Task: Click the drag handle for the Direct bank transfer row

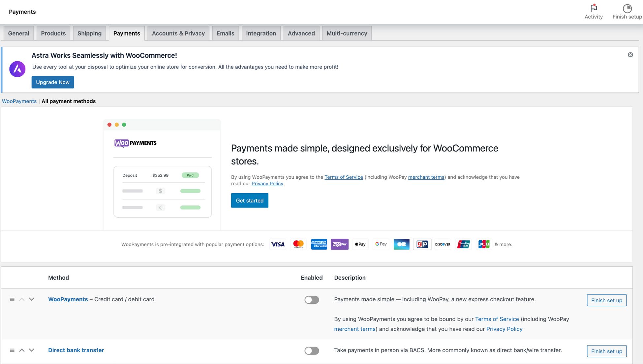Action: pos(12,350)
